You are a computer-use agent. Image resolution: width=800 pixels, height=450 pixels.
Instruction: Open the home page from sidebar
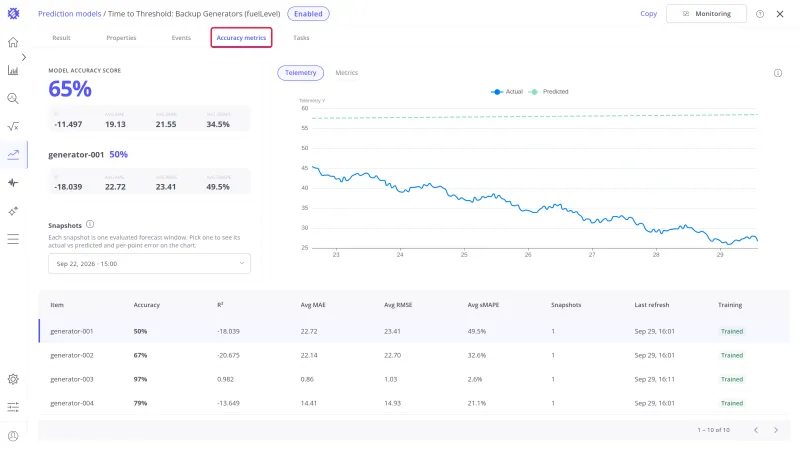(x=13, y=42)
